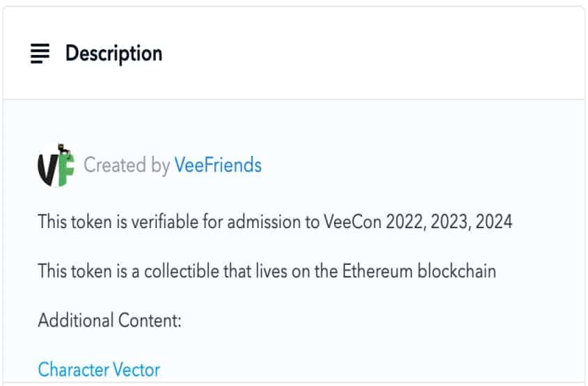
Task: Open the VeeFriends creator link
Action: (x=218, y=165)
